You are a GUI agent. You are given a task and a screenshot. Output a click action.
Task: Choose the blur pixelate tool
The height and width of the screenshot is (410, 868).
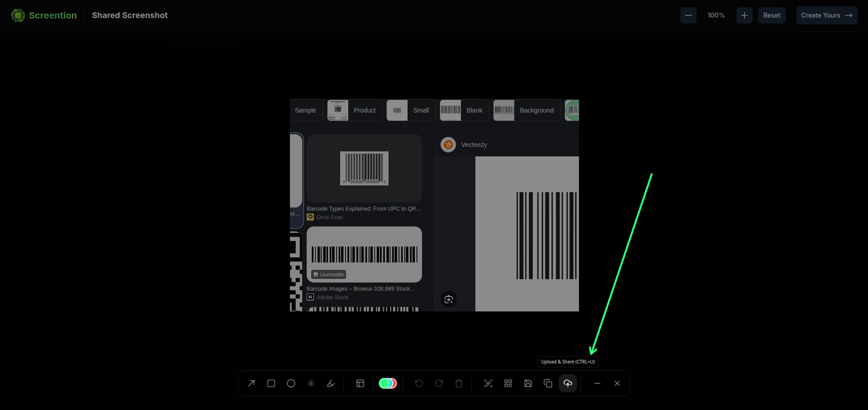[311, 383]
